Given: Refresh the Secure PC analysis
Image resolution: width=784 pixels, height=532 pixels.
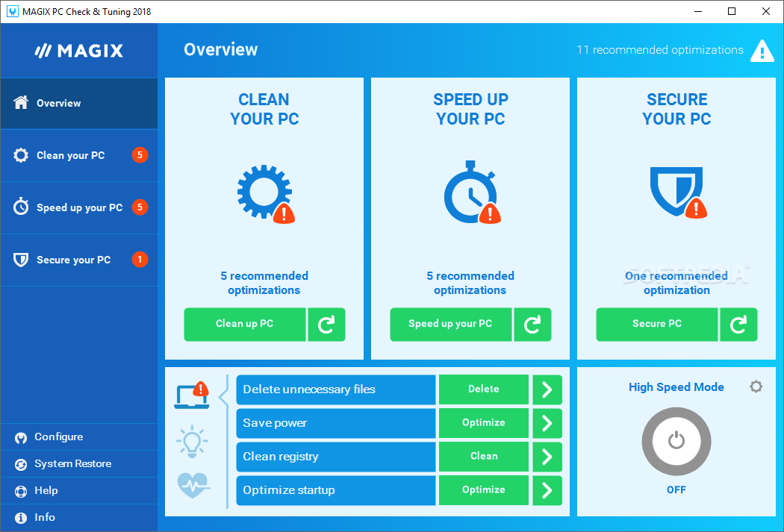Looking at the screenshot, I should coord(738,325).
